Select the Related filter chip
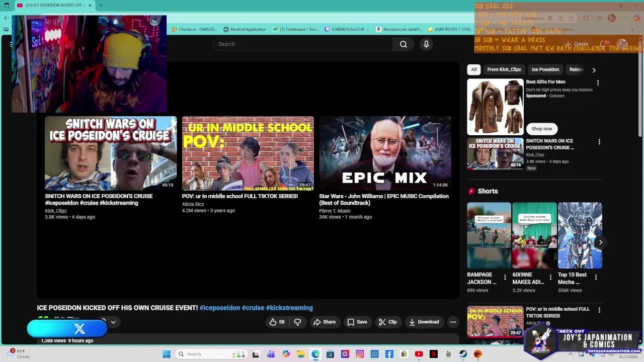The height and width of the screenshot is (362, 644). [x=577, y=69]
